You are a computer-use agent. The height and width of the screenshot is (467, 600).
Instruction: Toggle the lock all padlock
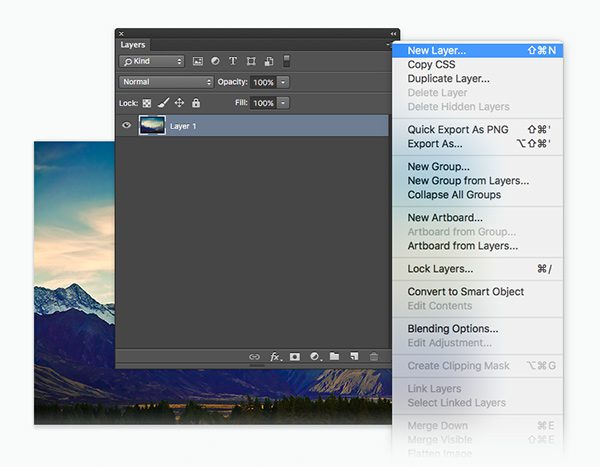[196, 103]
